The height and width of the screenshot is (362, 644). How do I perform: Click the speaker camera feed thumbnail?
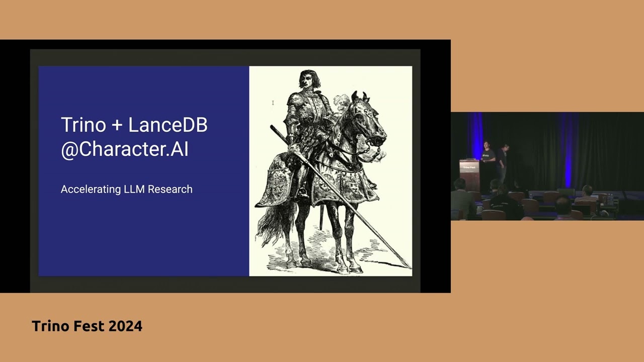(547, 166)
